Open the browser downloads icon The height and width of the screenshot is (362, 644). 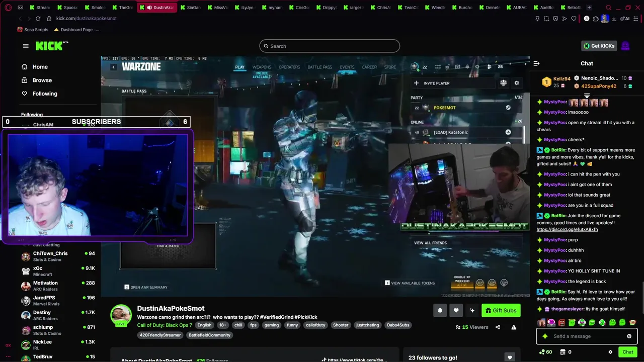(614, 19)
